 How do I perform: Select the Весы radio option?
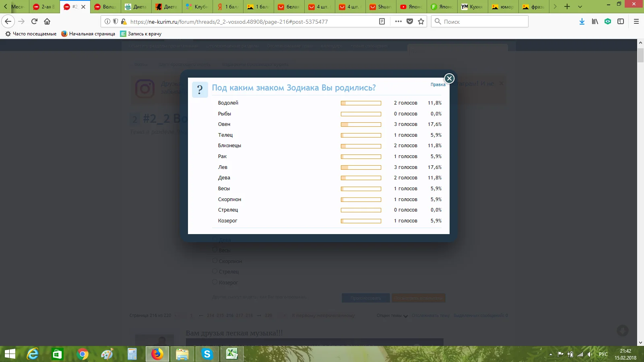tap(215, 250)
